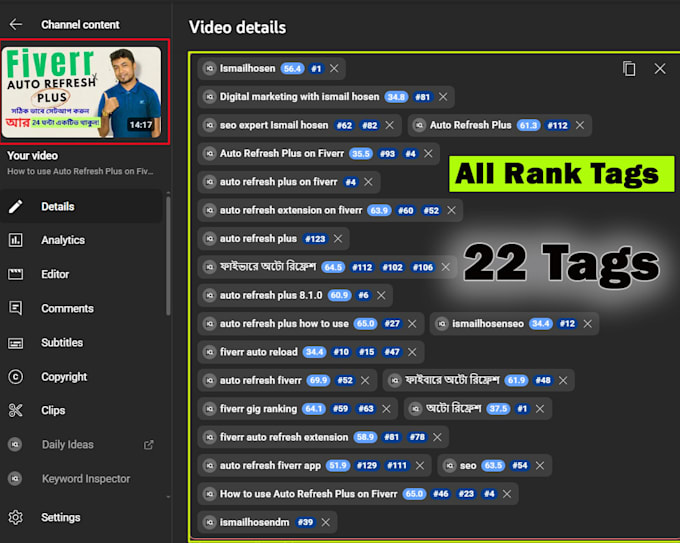Click the pencil Details icon

[16, 206]
